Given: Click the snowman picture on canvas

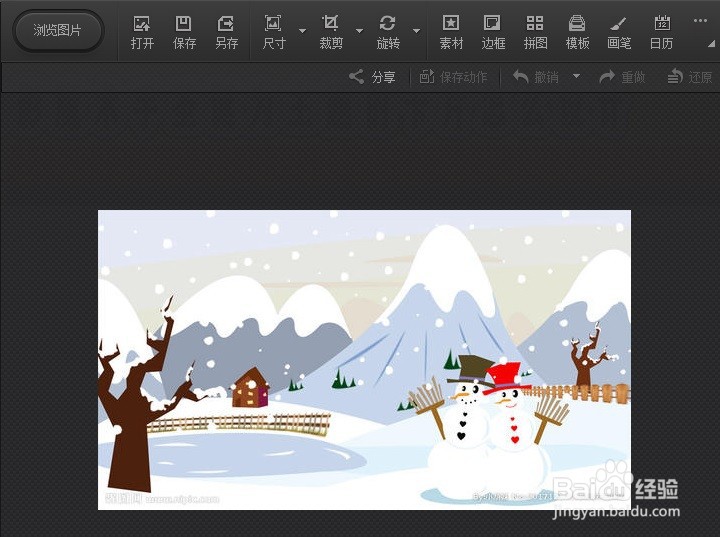Looking at the screenshot, I should coord(364,360).
